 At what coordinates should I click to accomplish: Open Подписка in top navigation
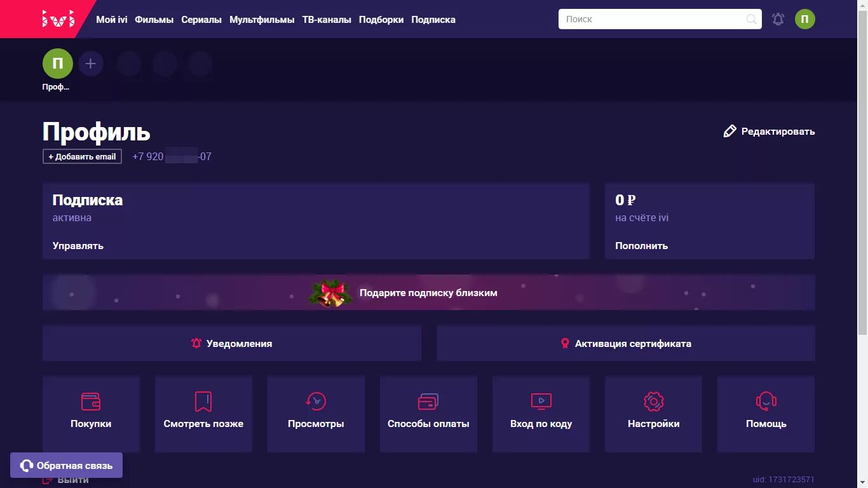click(x=433, y=20)
